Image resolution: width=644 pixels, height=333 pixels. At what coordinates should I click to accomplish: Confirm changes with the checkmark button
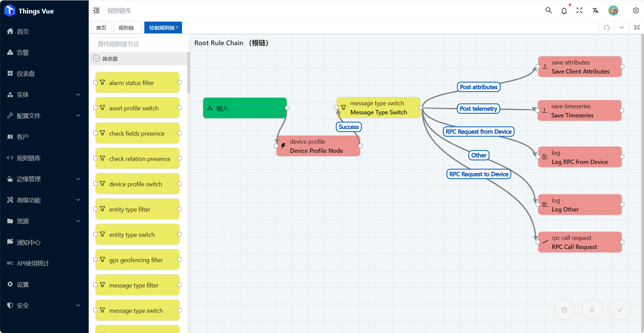[x=619, y=309]
